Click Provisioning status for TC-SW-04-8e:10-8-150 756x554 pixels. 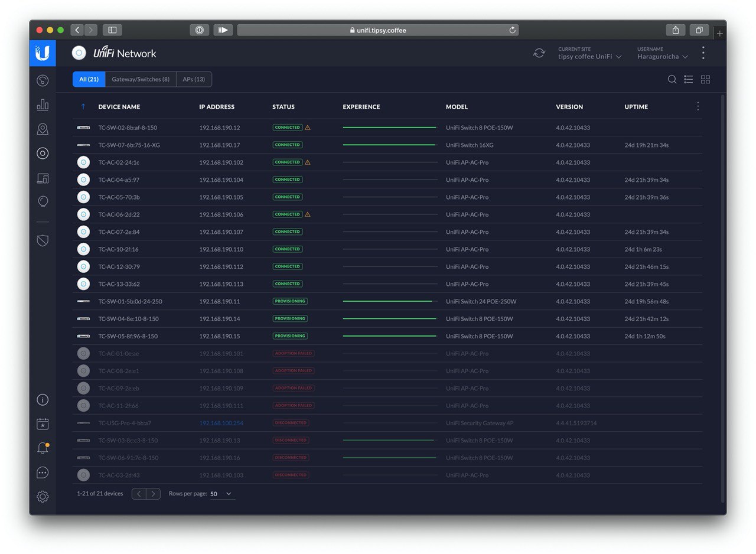coord(290,319)
